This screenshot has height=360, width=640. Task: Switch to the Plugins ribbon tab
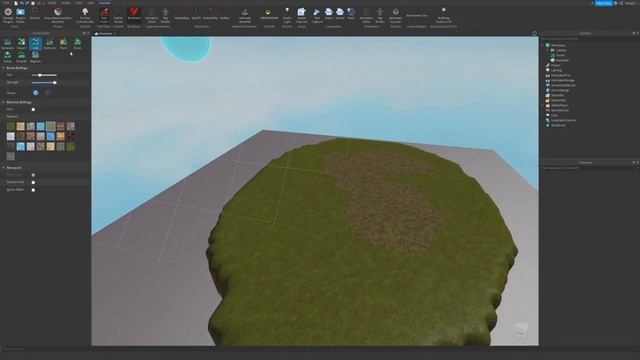click(x=104, y=3)
